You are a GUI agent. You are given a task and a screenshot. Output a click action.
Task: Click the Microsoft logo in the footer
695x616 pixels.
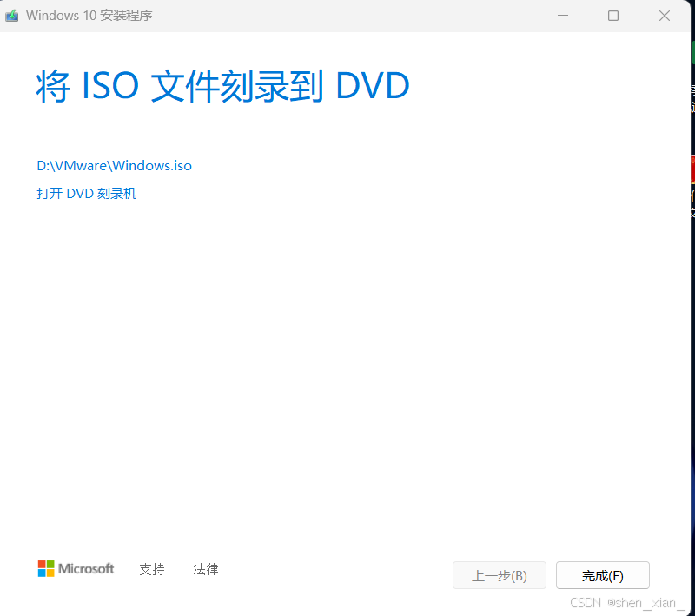point(76,568)
